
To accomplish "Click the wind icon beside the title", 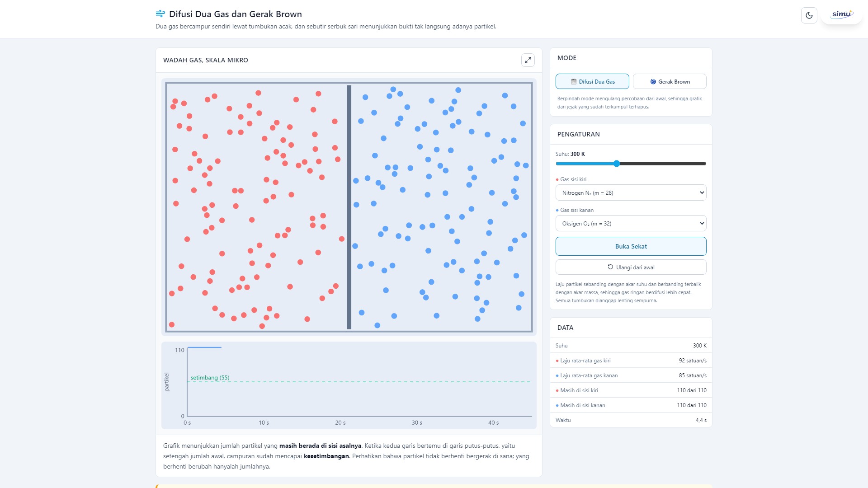I will [x=160, y=14].
